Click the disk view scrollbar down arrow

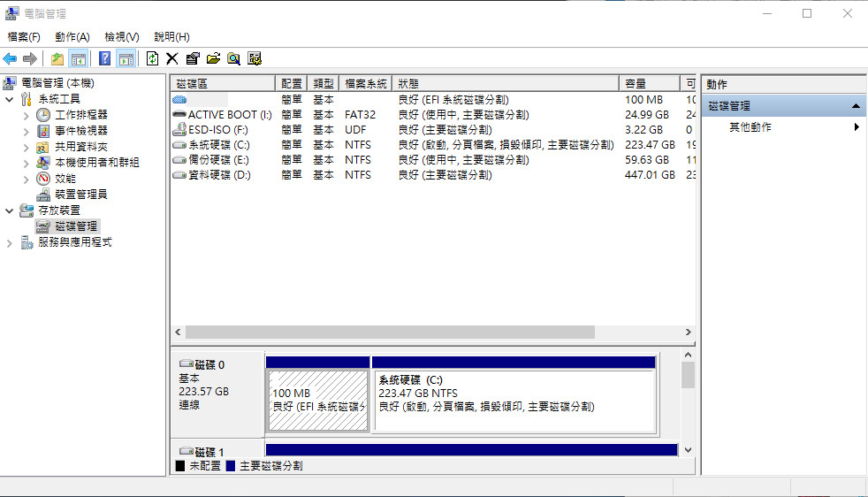(688, 450)
